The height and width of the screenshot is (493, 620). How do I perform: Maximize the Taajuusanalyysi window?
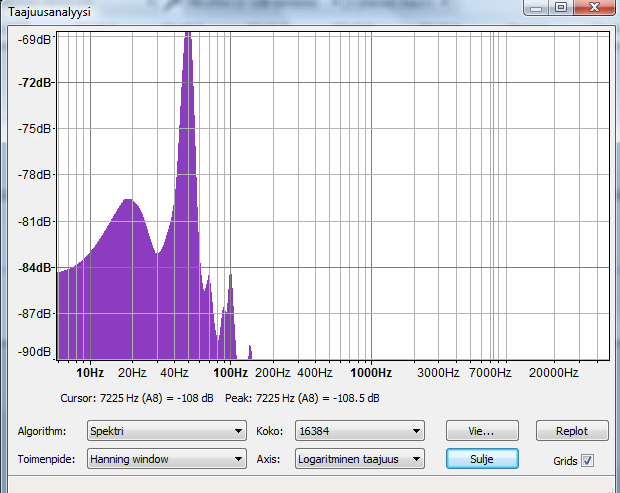point(561,8)
